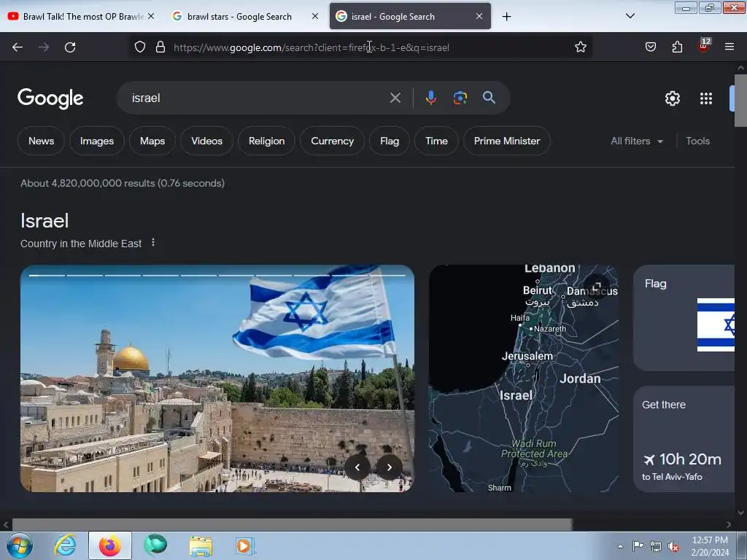Open the Jerusalem flag photo
The image size is (747, 560).
tap(217, 378)
